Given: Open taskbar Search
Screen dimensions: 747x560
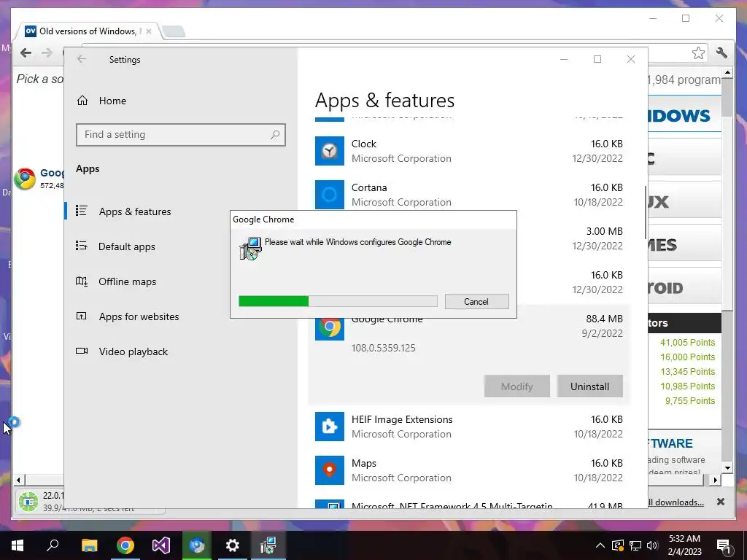Looking at the screenshot, I should click(x=53, y=545).
